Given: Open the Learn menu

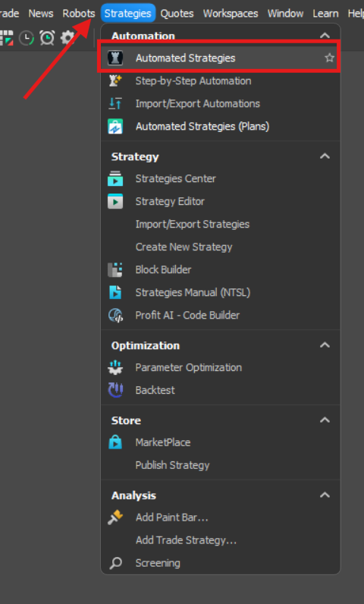Looking at the screenshot, I should [x=325, y=13].
